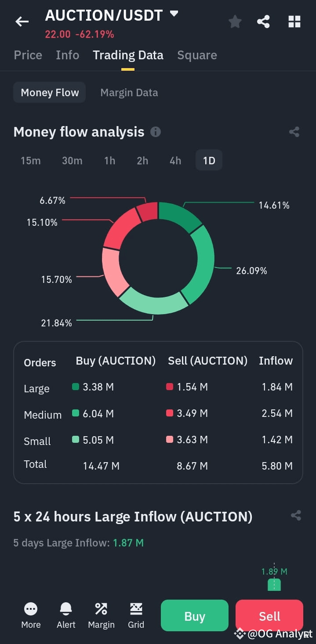Select the Margin Data toggle
The height and width of the screenshot is (644, 316).
(129, 93)
